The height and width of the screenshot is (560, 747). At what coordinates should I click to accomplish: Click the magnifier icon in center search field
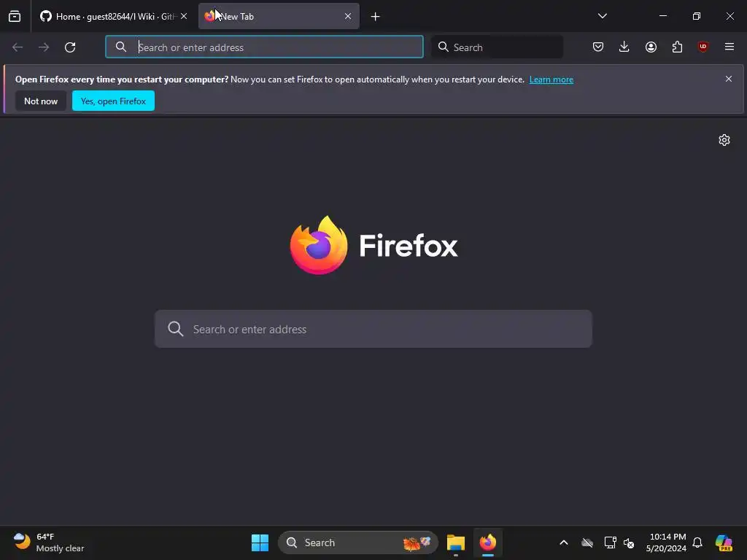pos(175,329)
